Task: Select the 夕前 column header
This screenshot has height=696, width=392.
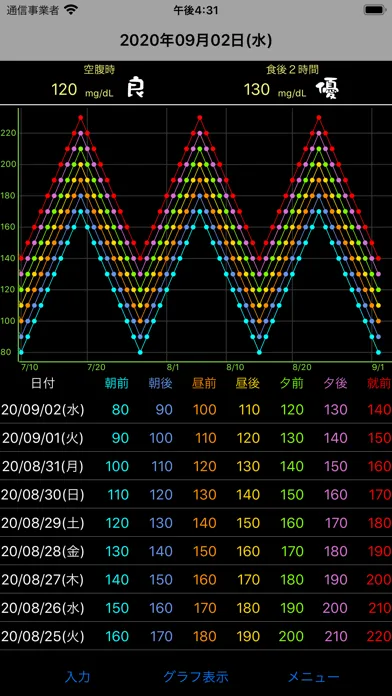Action: pos(292,384)
